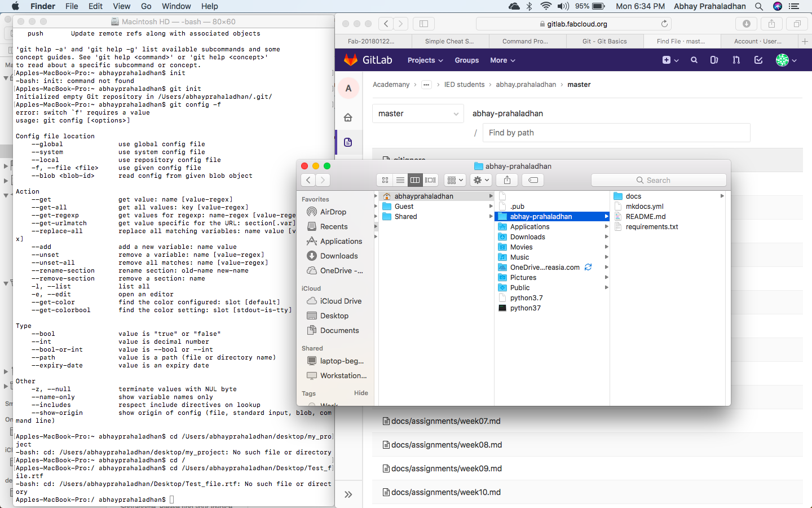The height and width of the screenshot is (508, 812).
Task: Open docs/assignments/week09.md file link
Action: [446, 468]
